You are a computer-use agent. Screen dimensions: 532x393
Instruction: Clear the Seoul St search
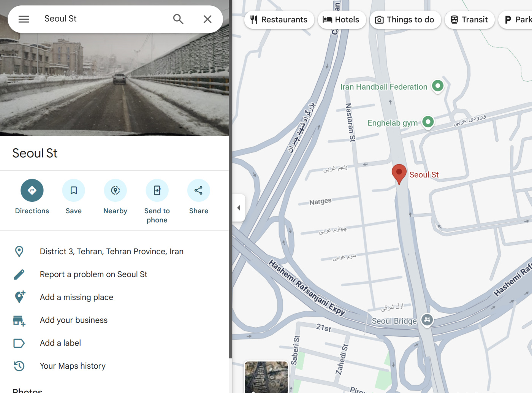(207, 19)
